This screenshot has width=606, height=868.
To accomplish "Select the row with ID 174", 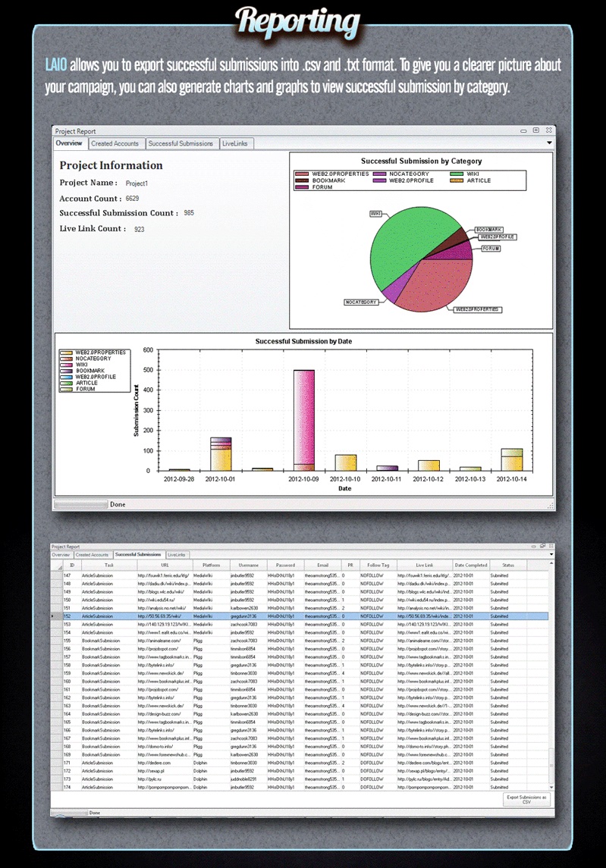I will [300, 787].
